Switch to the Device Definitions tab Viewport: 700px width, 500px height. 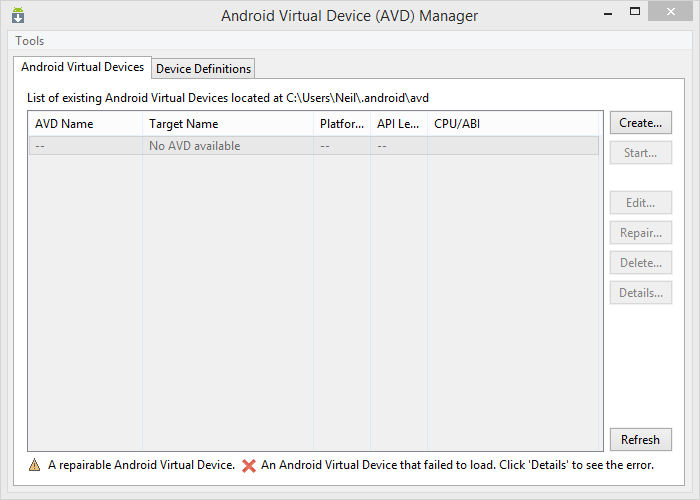pos(203,68)
